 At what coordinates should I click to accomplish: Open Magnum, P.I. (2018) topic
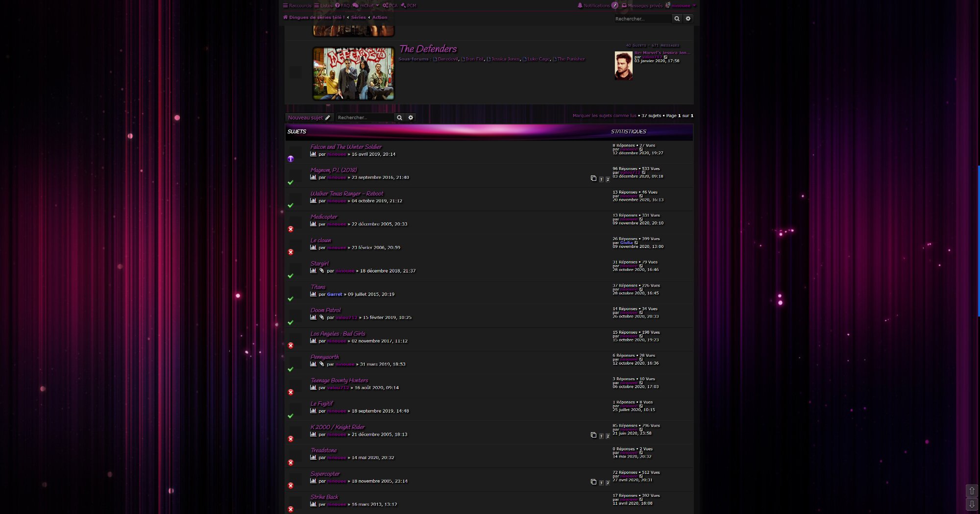tap(334, 170)
